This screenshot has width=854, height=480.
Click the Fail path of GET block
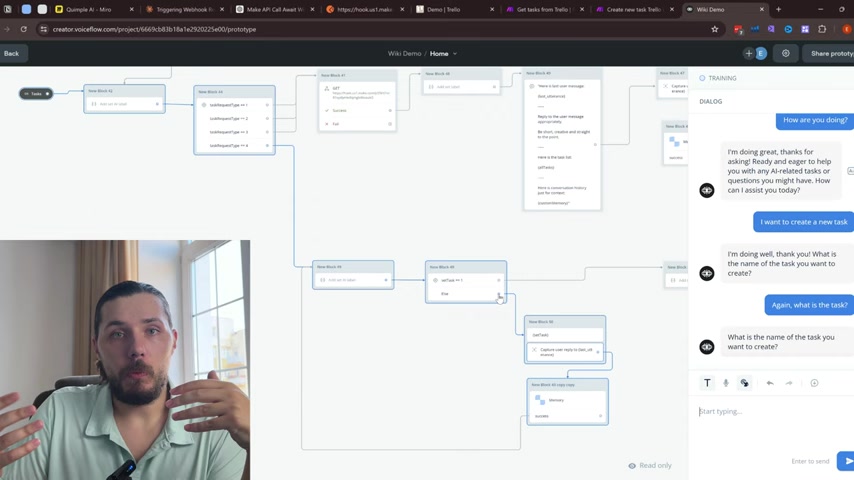[357, 124]
